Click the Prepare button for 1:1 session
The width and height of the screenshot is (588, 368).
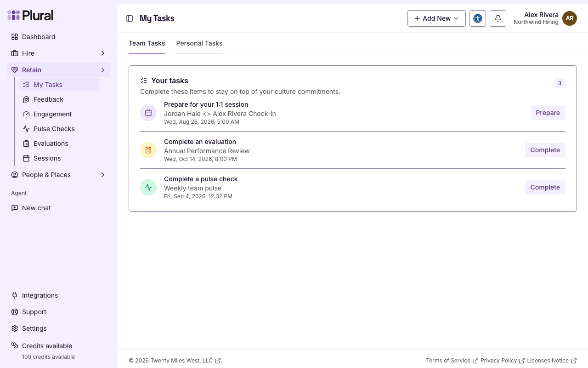tap(548, 113)
